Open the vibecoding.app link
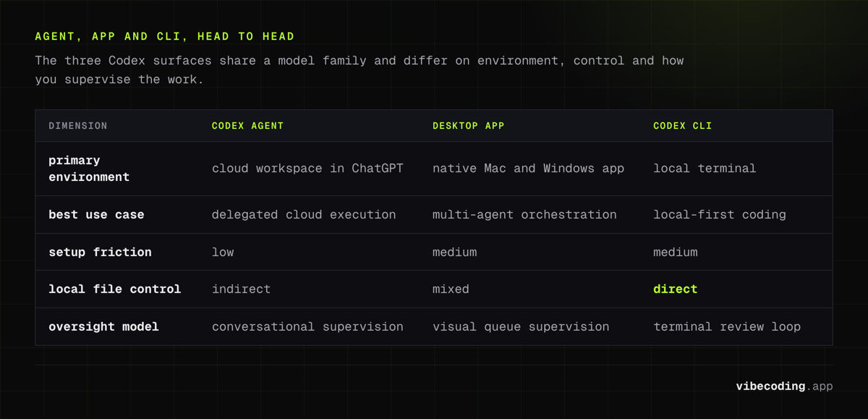Screen dimensions: 868x419 (x=784, y=386)
